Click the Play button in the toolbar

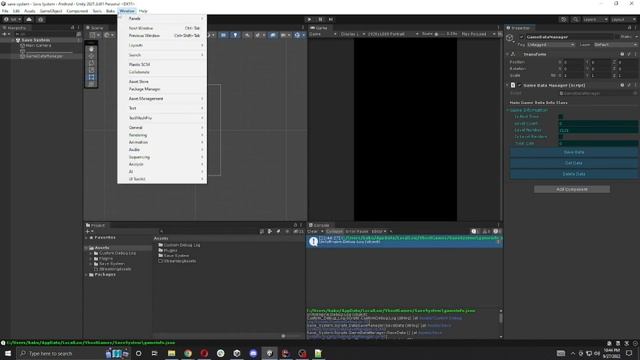309,19
